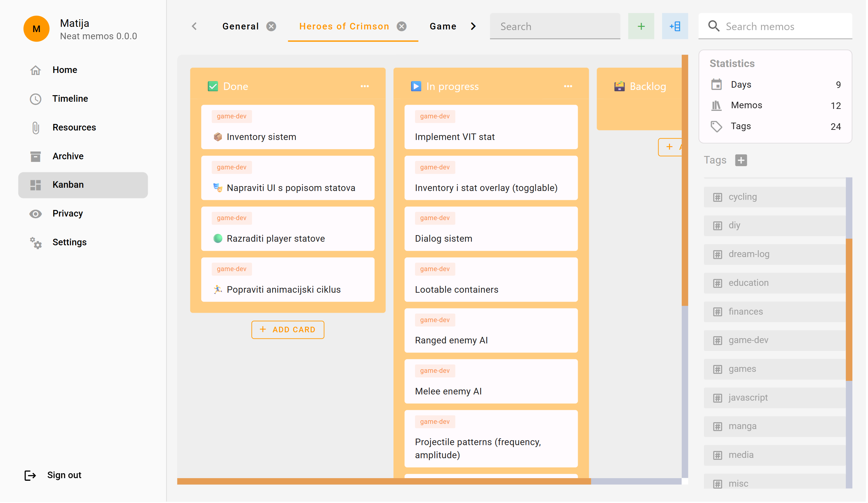
Task: Click Add Card under the Done column
Action: coord(288,330)
